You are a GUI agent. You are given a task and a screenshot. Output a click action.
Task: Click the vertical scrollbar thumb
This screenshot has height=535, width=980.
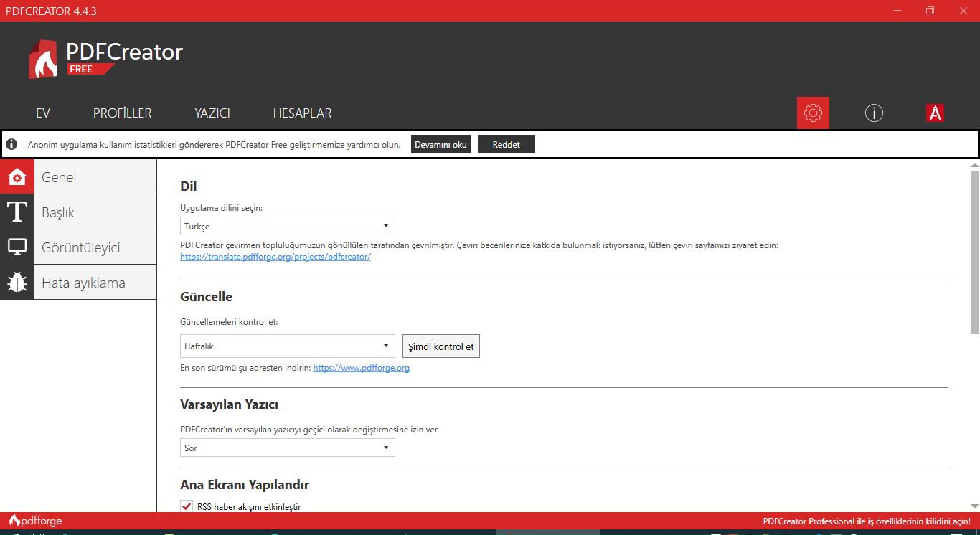pyautogui.click(x=974, y=252)
